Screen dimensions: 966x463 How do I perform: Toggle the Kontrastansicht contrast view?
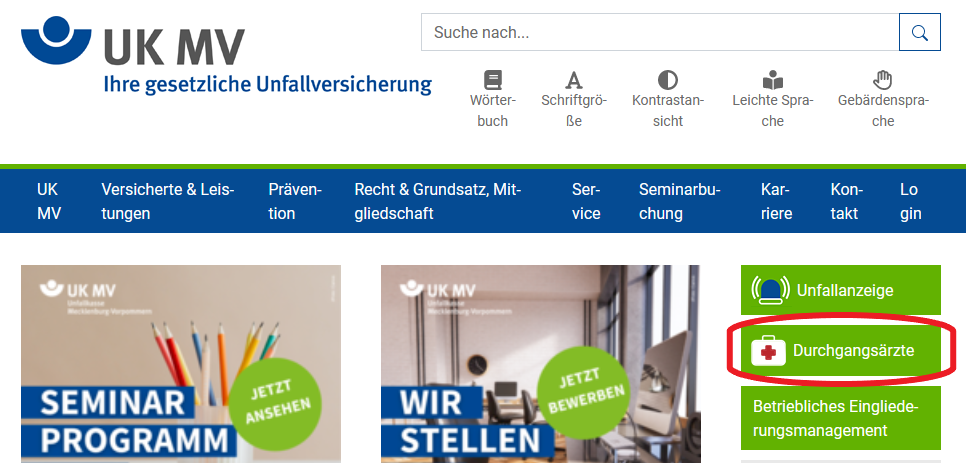(668, 80)
